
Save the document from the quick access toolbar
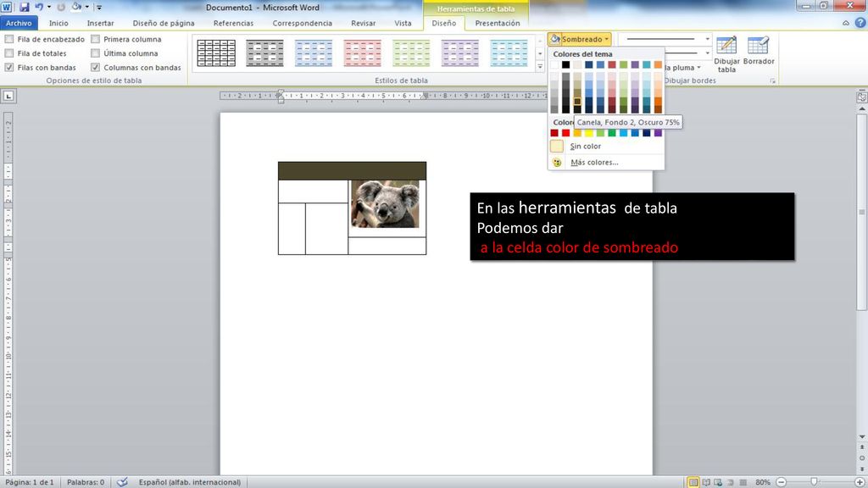[24, 7]
